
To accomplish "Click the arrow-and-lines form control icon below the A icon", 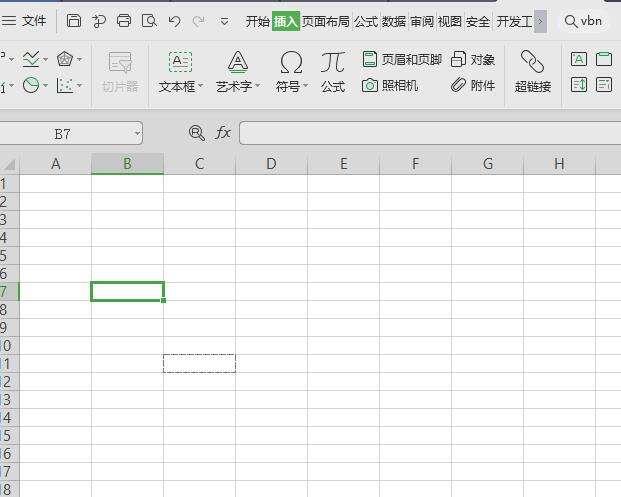I will tap(579, 85).
